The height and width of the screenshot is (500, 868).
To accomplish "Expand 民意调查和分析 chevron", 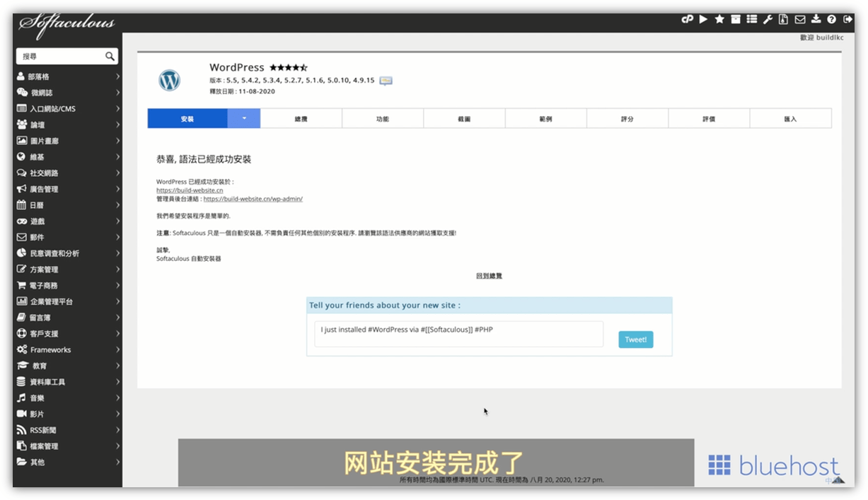I will pyautogui.click(x=117, y=253).
